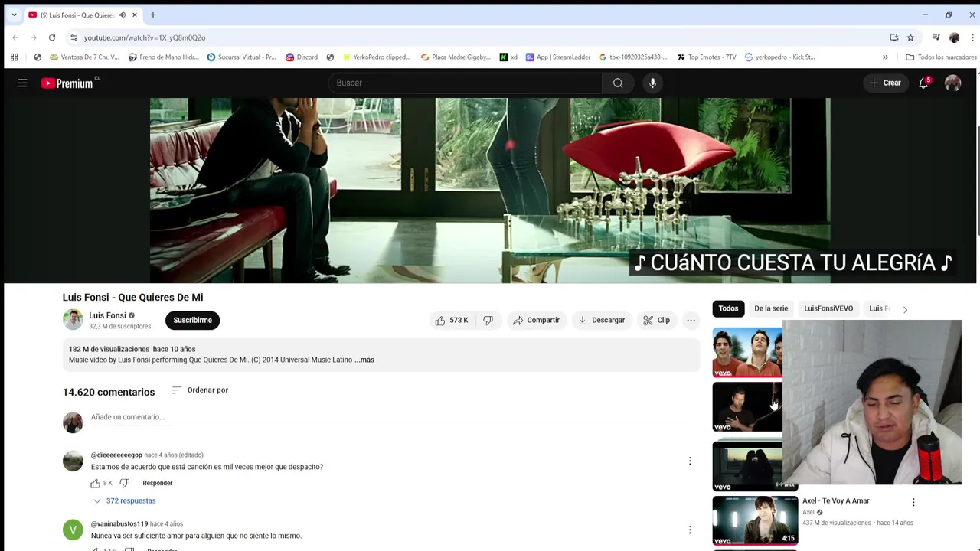Open the YouTube hamburger guide menu
The image size is (980, 551).
[x=22, y=83]
